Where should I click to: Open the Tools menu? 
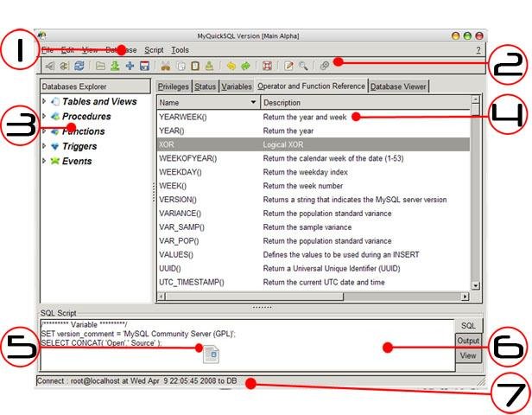[180, 50]
